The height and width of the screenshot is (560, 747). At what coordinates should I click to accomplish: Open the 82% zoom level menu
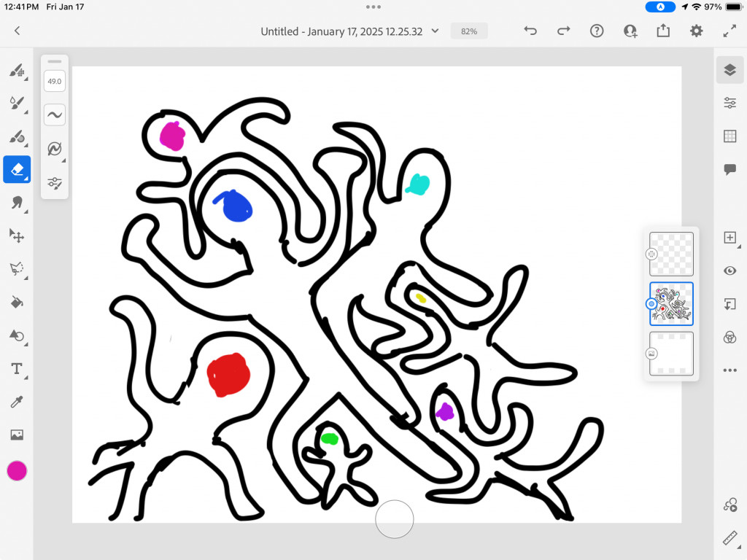point(469,31)
